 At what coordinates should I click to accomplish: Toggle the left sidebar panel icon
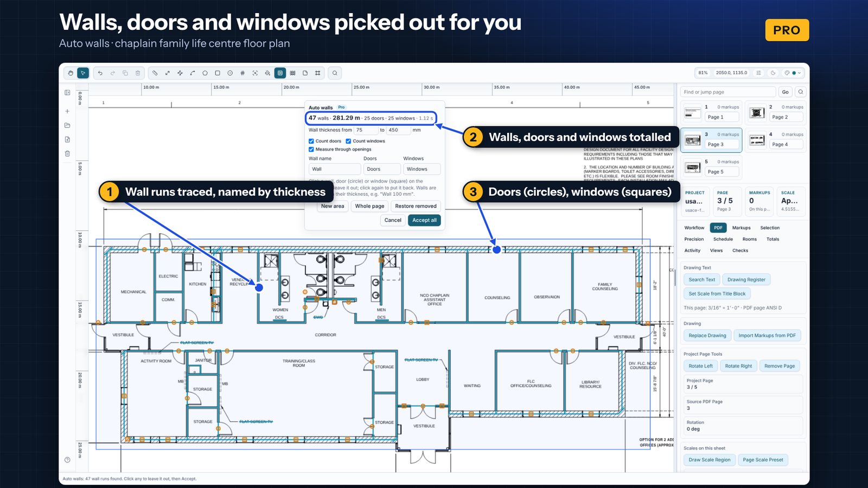[x=67, y=93]
